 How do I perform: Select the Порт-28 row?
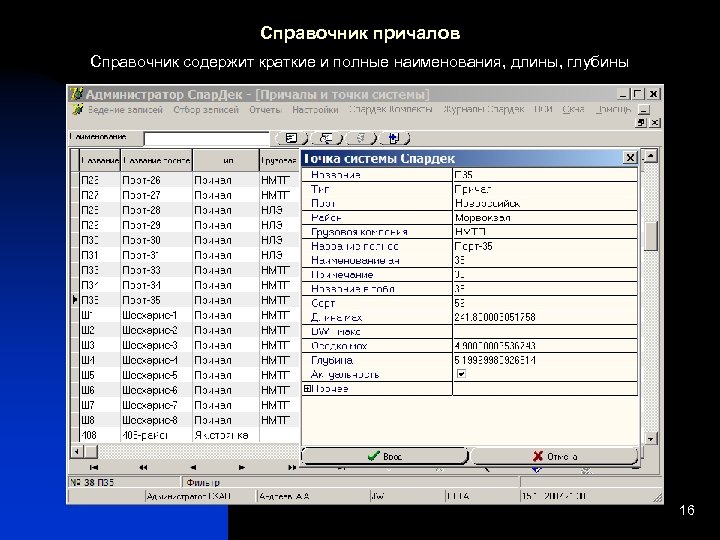(186, 210)
